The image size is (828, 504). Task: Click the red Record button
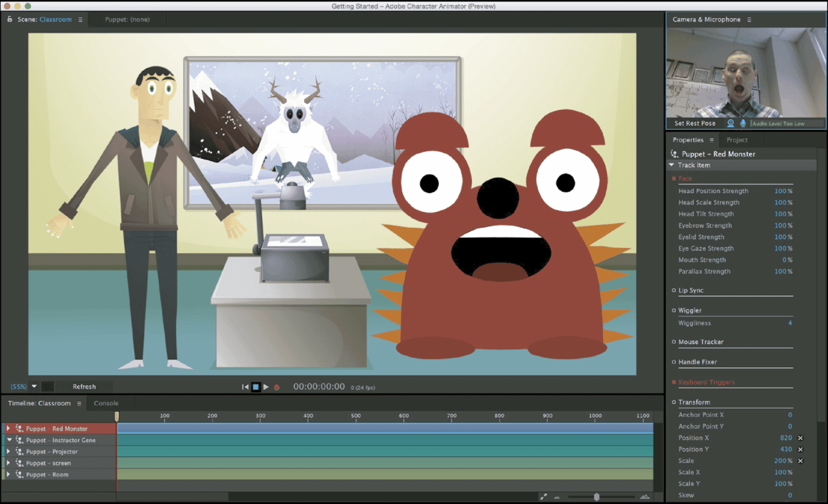277,387
